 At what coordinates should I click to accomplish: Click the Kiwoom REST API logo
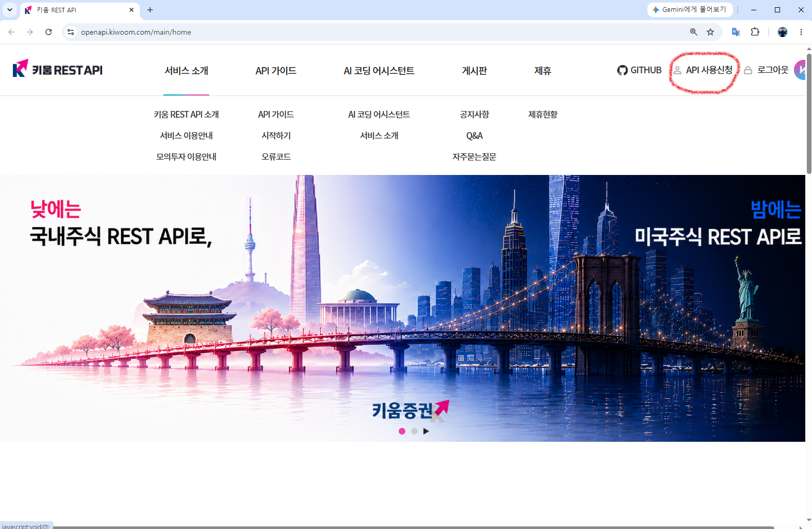57,69
